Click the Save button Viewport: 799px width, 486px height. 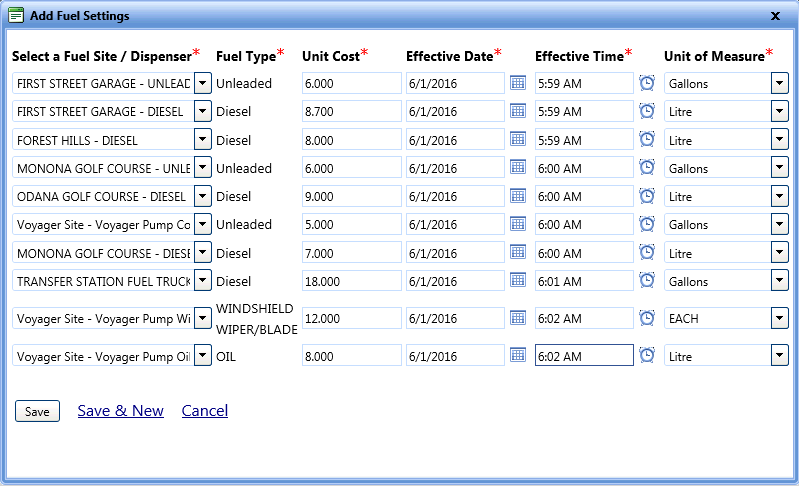[x=37, y=411]
